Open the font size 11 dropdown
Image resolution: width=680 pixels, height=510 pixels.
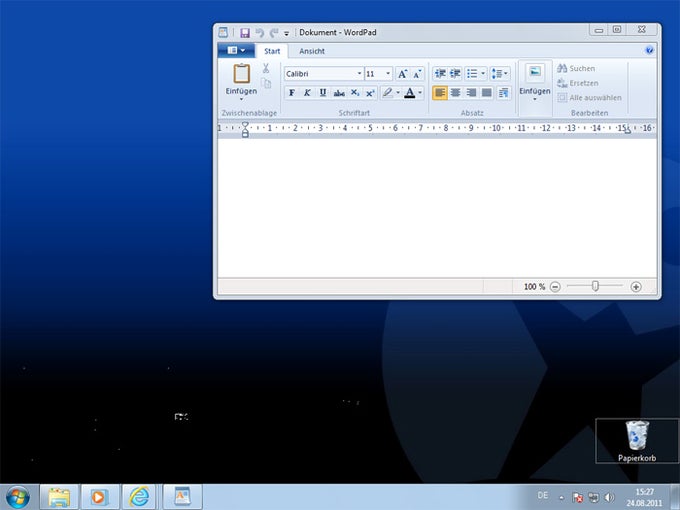(x=388, y=74)
